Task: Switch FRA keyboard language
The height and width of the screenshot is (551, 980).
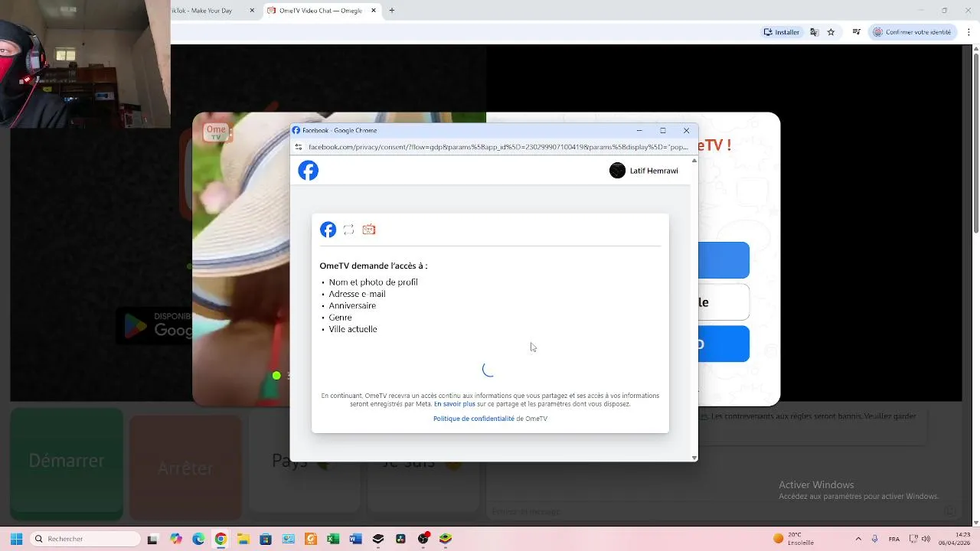Action: (893, 539)
